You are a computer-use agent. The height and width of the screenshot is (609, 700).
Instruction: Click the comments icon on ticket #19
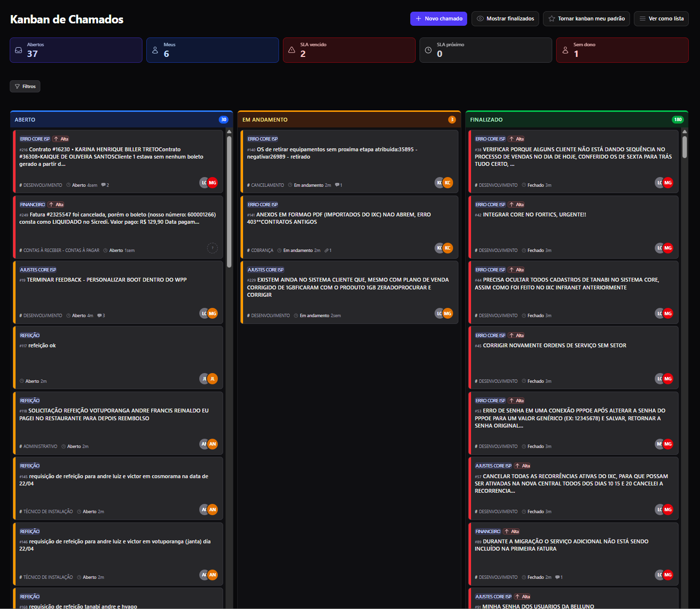pos(100,316)
